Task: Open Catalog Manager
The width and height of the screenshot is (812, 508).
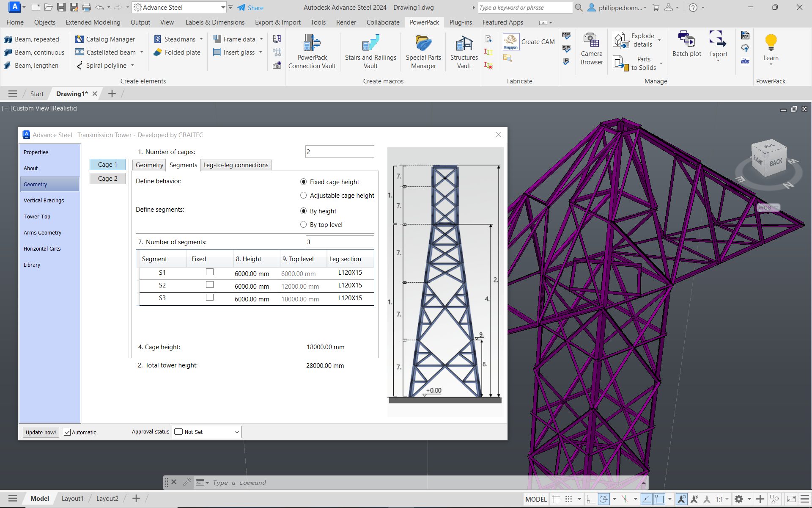Action: click(x=105, y=39)
